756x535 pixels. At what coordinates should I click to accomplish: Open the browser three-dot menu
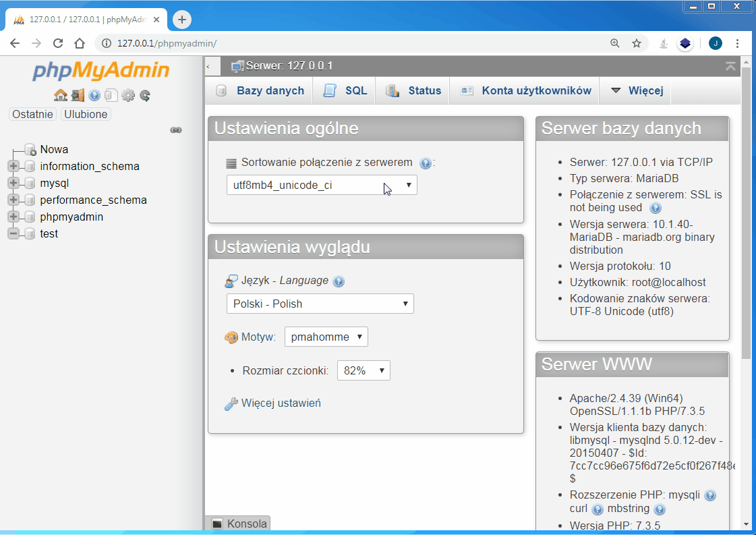(737, 43)
